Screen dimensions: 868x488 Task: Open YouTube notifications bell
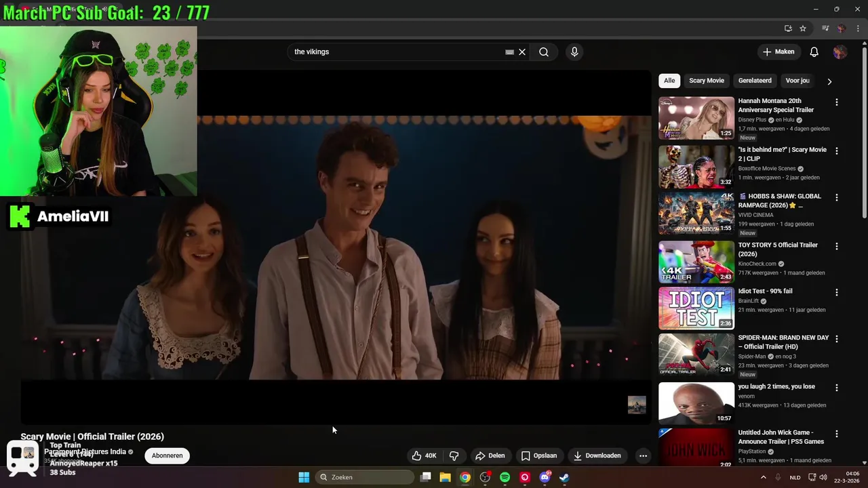point(814,52)
